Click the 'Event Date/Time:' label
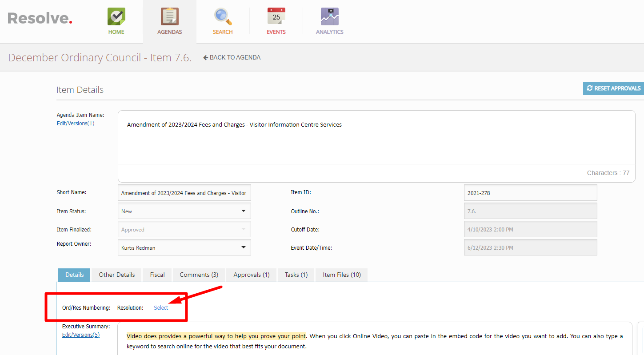The image size is (644, 355). pyautogui.click(x=312, y=248)
